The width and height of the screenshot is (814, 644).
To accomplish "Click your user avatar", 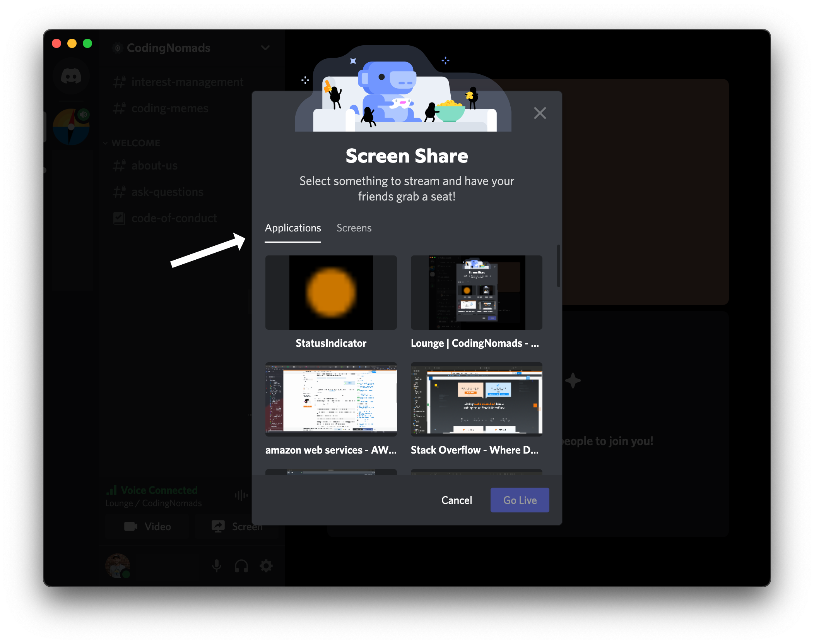I will click(x=117, y=565).
